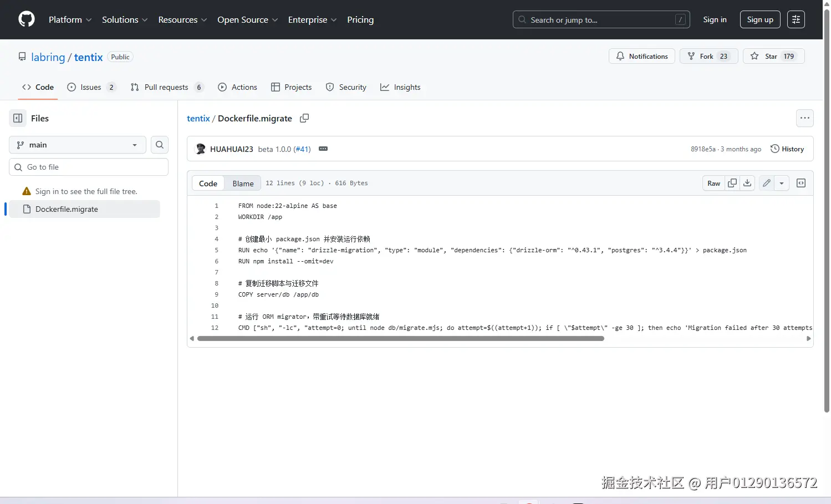Click the code scrollbar left arrow
Image resolution: width=831 pixels, height=504 pixels.
[192, 338]
